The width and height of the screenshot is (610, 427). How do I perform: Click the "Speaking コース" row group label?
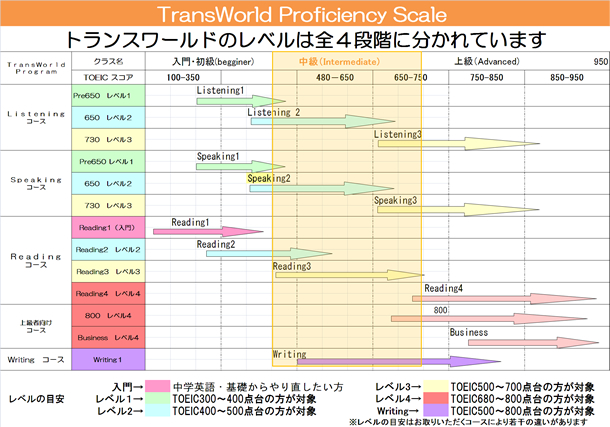[36, 183]
